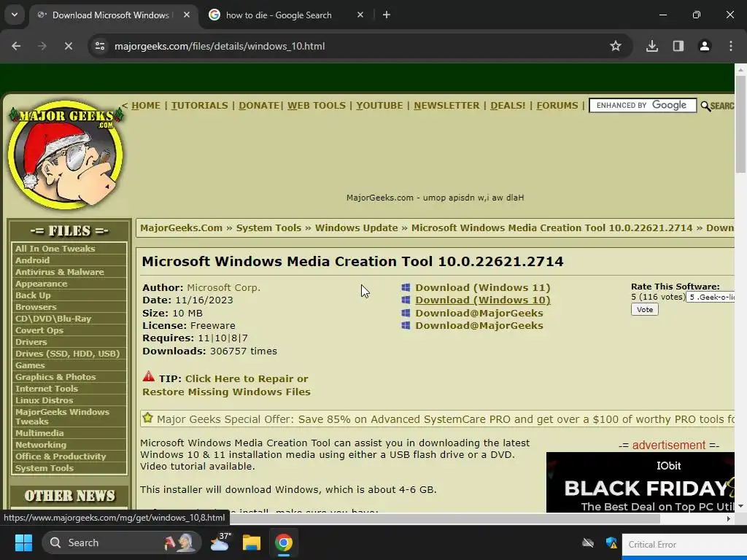Click the Windows 11 download flag icon
The height and width of the screenshot is (560, 747).
pos(406,287)
